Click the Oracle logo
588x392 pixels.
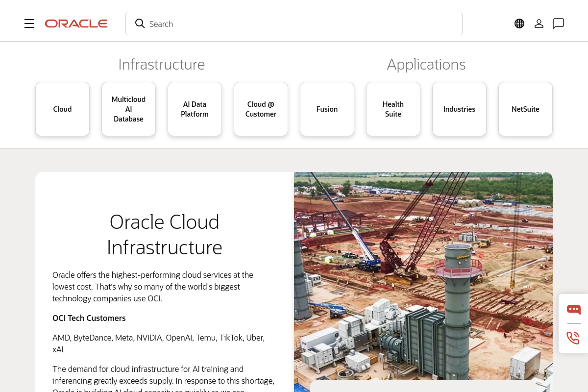coord(76,24)
